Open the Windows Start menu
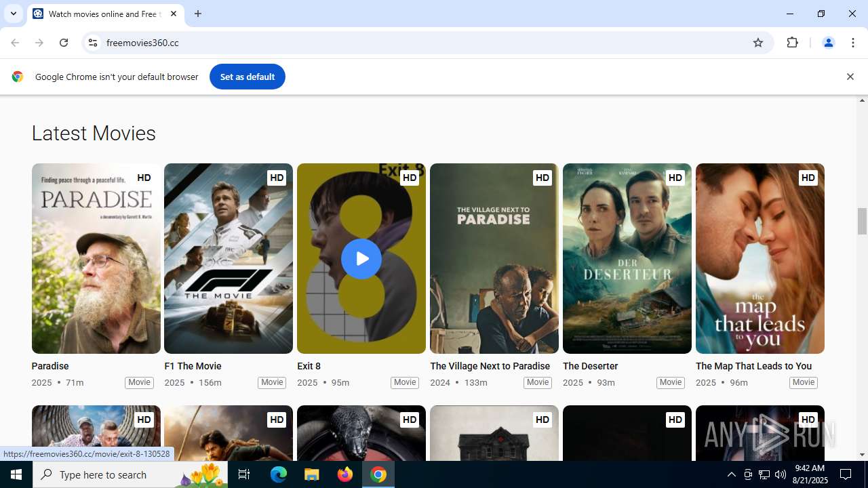Screen dimensions: 868x488 (x=16, y=474)
